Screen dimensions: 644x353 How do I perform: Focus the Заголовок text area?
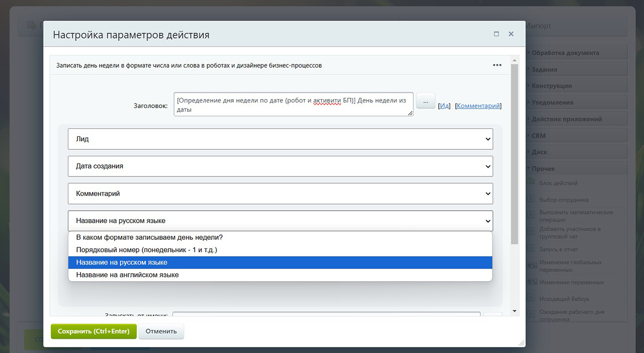(293, 104)
